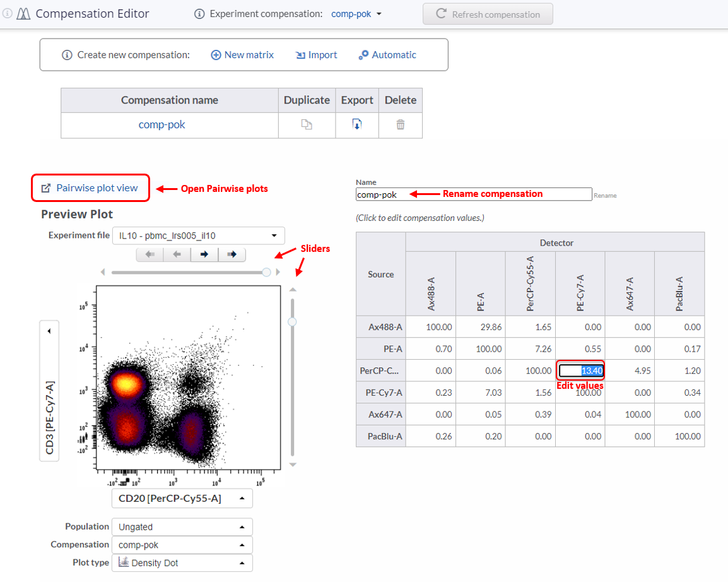Click the horizontal slider handle
Image resolution: width=728 pixels, height=582 pixels.
[x=266, y=272]
